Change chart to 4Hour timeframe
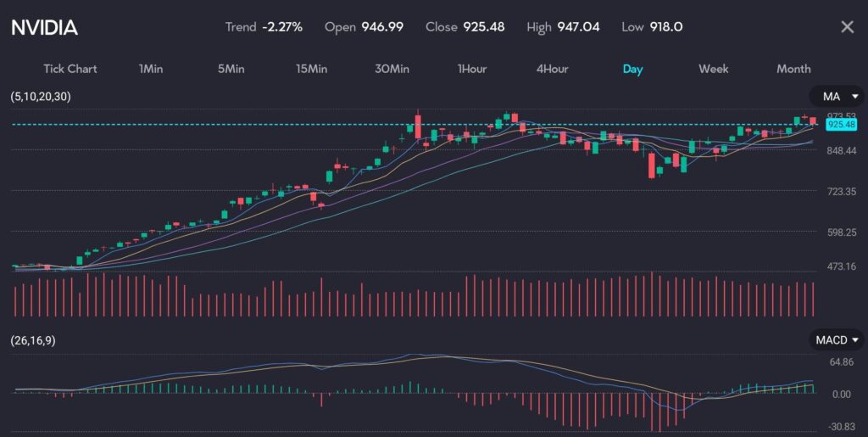868x437 pixels. tap(552, 69)
